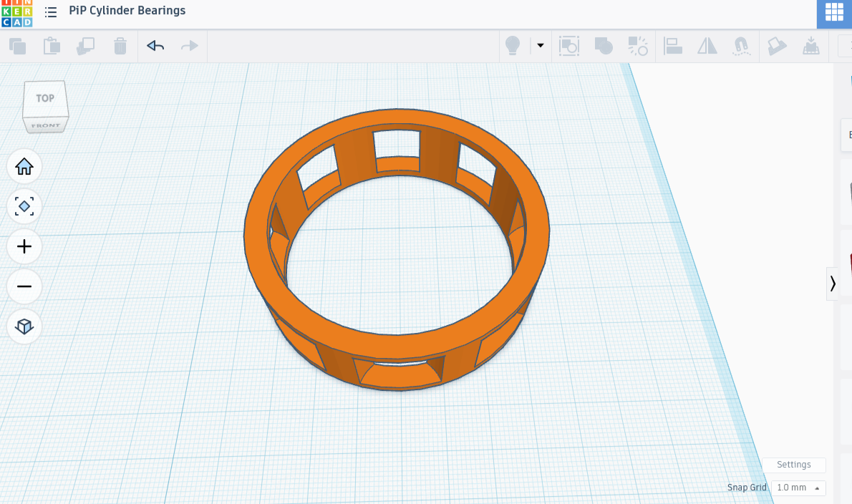Select the TOP face of the view cube
Image resolution: width=852 pixels, height=504 pixels.
[x=45, y=98]
